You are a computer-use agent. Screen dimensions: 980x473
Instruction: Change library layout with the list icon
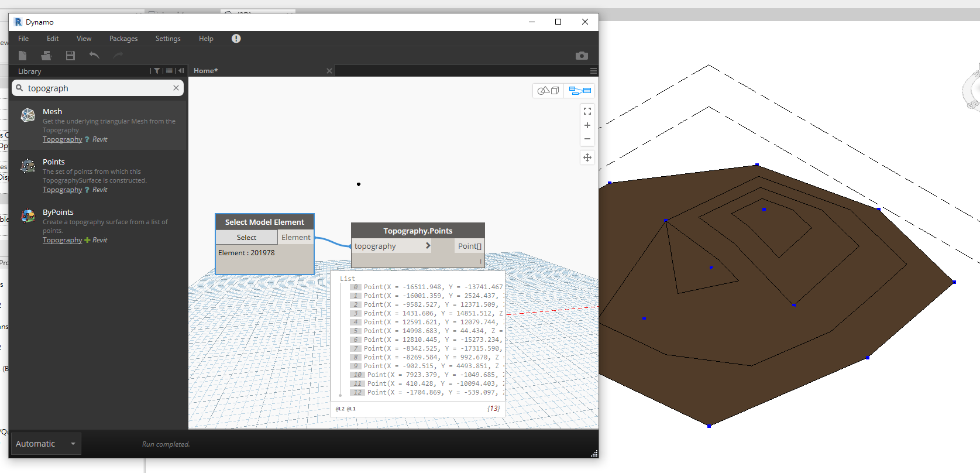point(169,71)
